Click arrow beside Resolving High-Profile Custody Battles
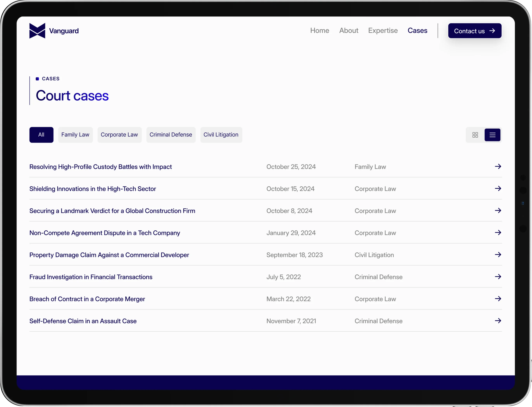The image size is (532, 407). pyautogui.click(x=498, y=166)
